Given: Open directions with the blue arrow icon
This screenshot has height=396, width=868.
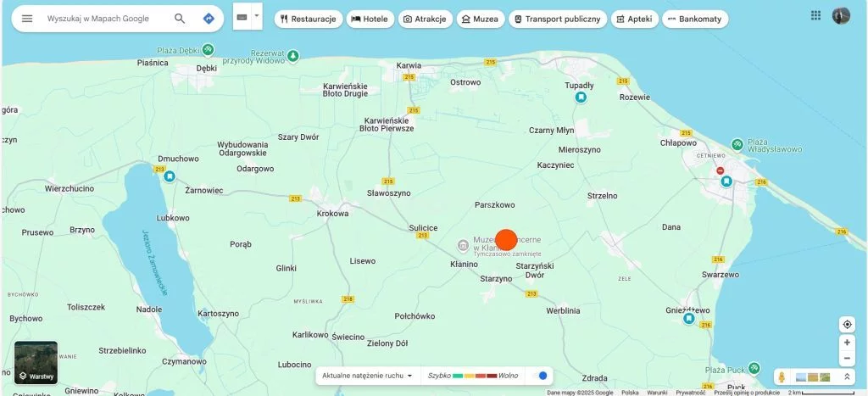Looking at the screenshot, I should 209,19.
